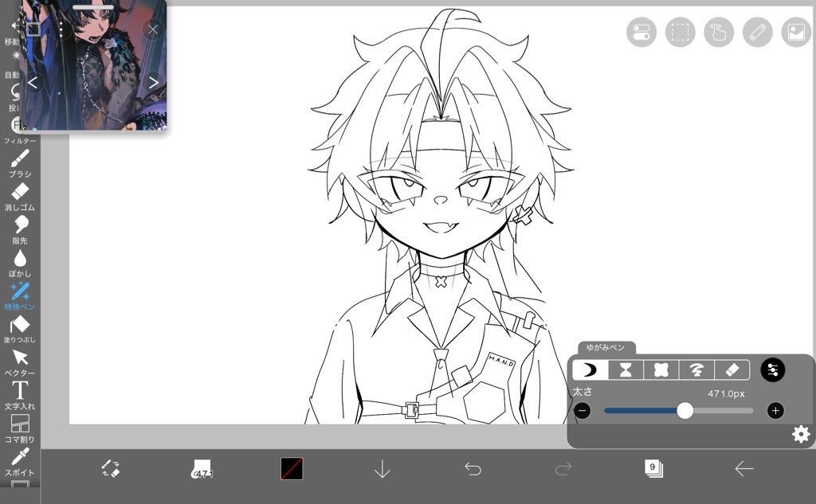Open the three-dot menu on reference window

tap(61, 30)
